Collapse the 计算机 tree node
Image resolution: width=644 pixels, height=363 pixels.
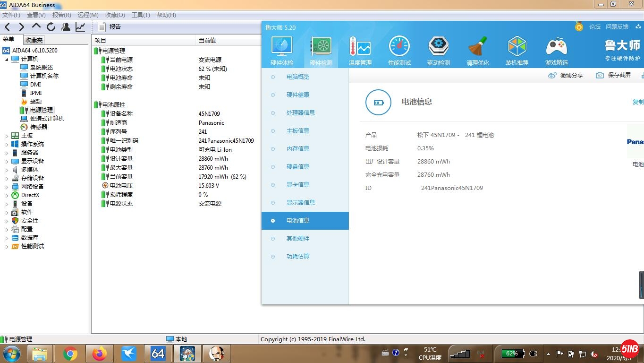coord(7,59)
